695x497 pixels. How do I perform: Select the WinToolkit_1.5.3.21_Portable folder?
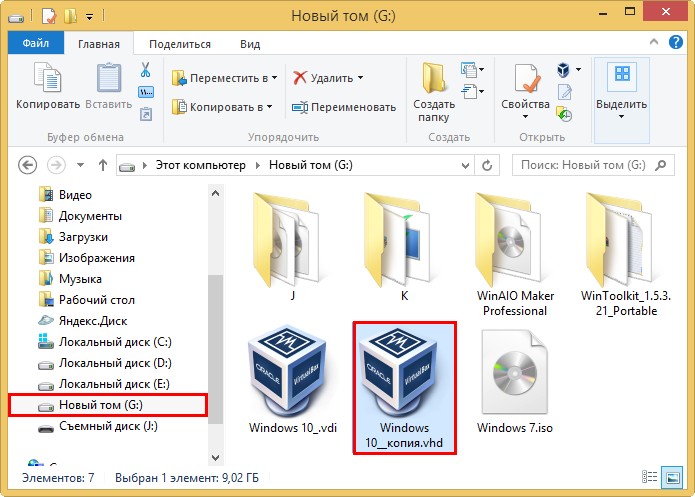click(x=626, y=255)
